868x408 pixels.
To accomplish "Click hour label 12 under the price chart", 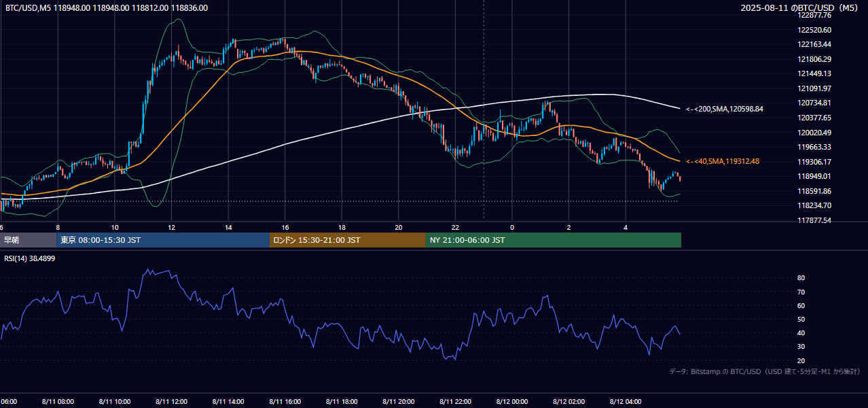I will coord(172,227).
